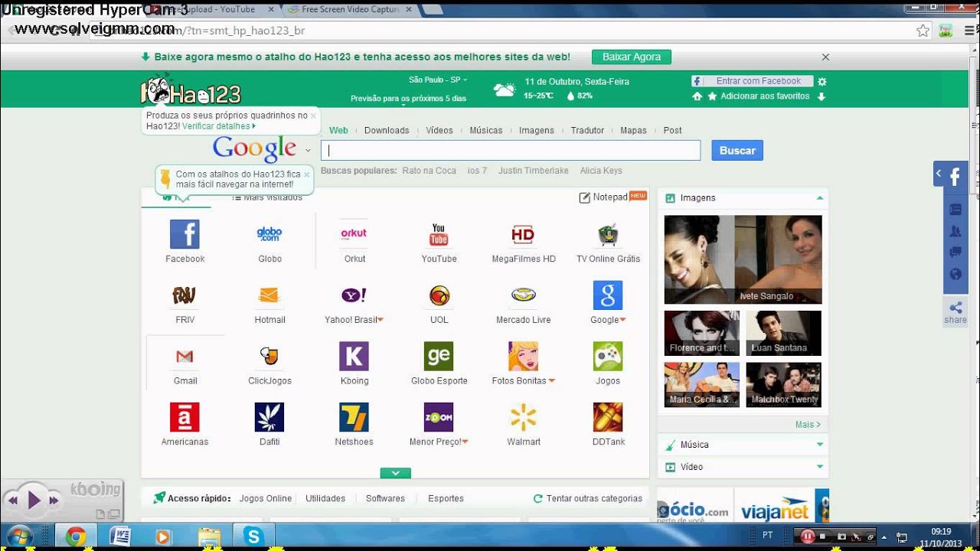Expand the Yahoo! Brasil dropdown arrow

[381, 320]
